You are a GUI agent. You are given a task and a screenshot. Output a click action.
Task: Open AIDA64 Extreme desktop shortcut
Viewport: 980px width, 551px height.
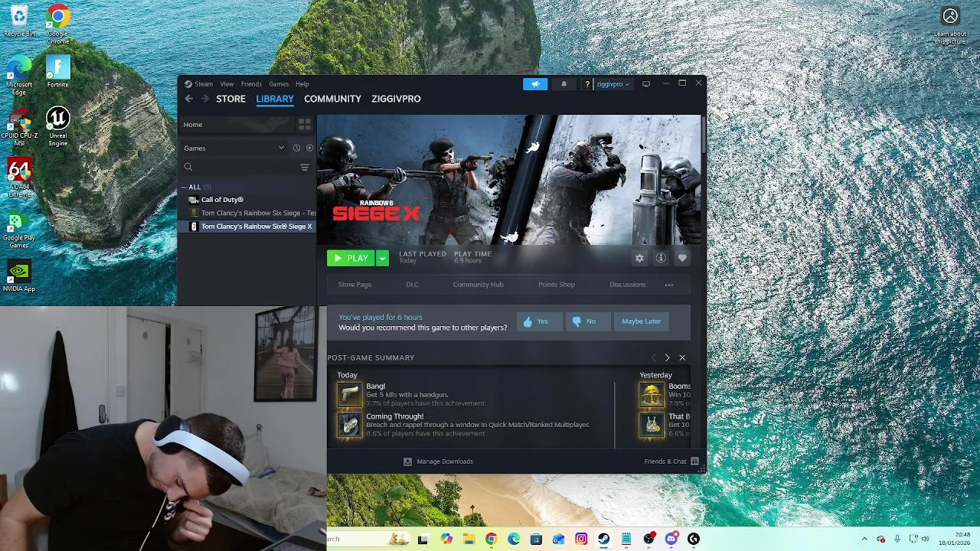[19, 178]
